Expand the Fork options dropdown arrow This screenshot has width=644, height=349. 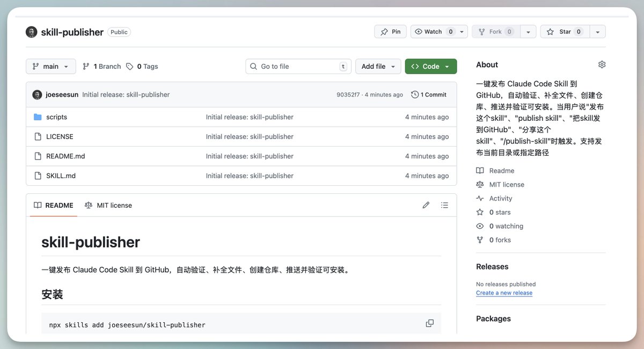click(528, 32)
